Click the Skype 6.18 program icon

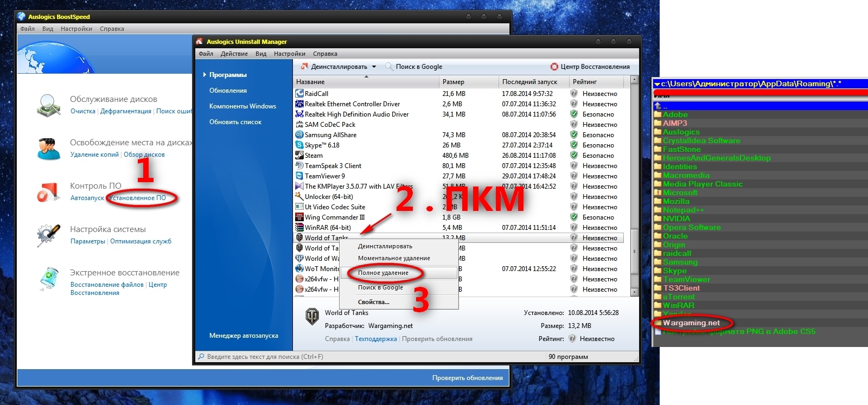tap(299, 145)
